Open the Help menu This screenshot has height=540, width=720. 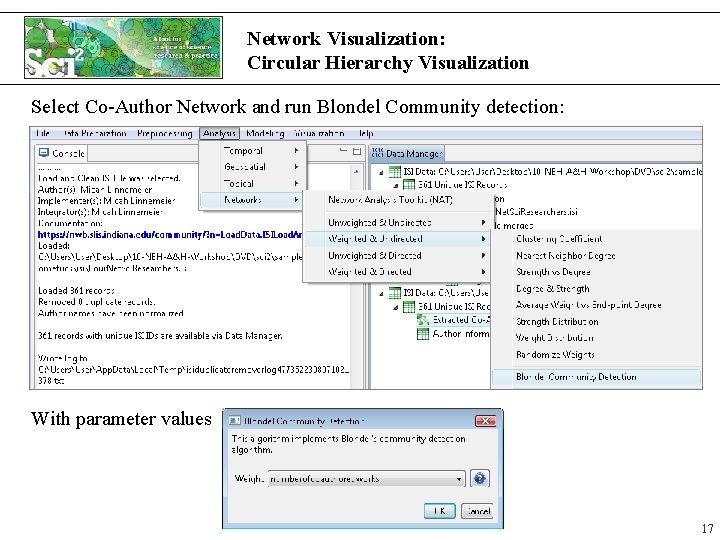coord(366,134)
